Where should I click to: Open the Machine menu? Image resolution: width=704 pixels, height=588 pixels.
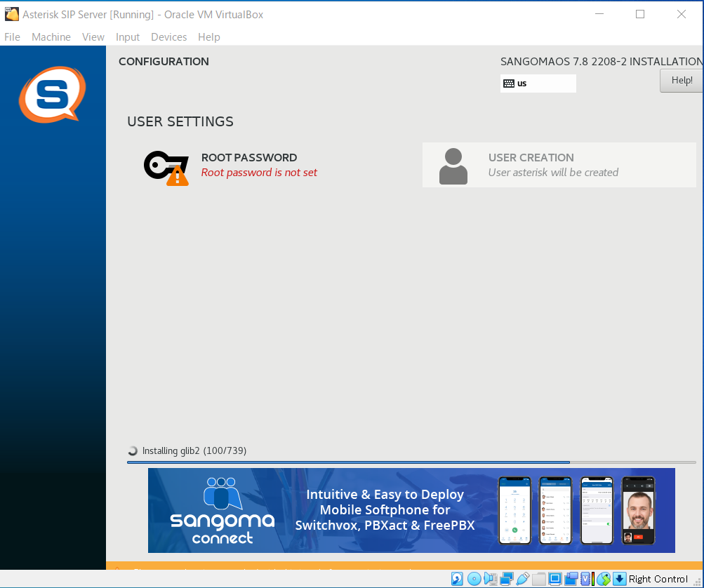[51, 36]
